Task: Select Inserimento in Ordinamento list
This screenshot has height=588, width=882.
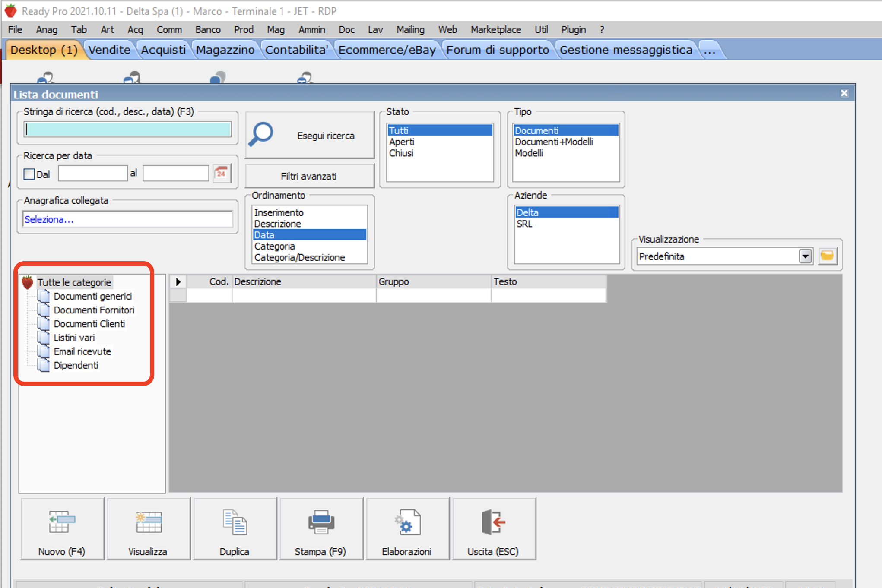Action: click(310, 212)
